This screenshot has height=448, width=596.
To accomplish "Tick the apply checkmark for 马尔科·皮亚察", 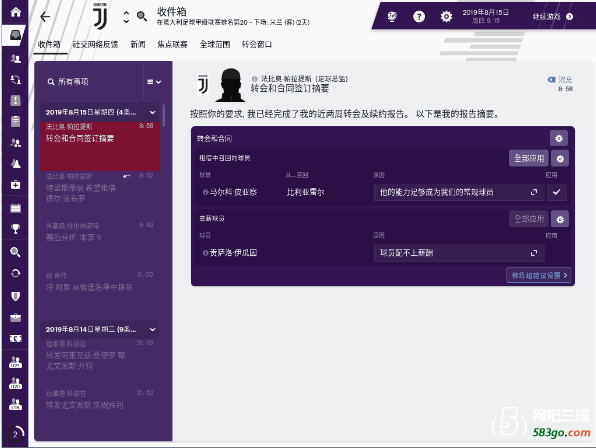I will coord(556,192).
